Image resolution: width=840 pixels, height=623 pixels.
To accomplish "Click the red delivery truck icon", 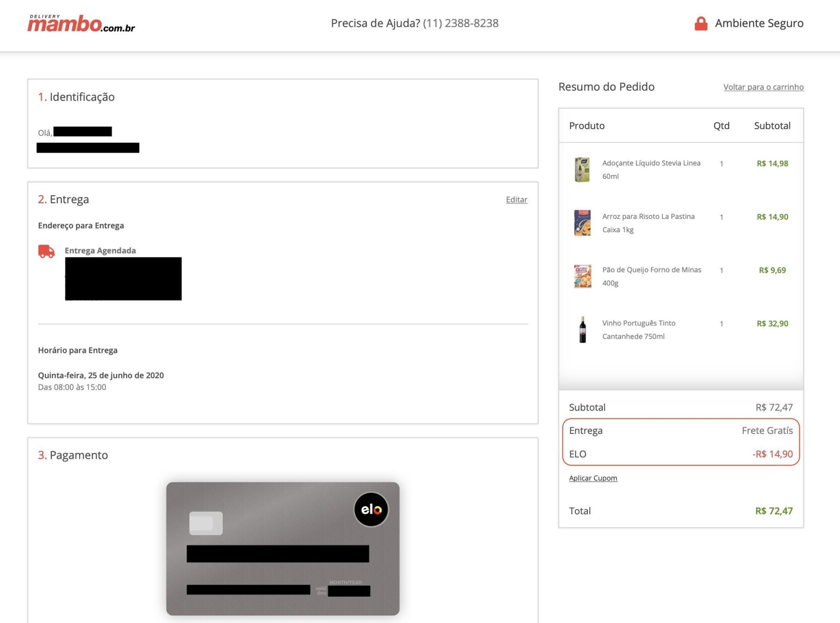I will pos(46,251).
